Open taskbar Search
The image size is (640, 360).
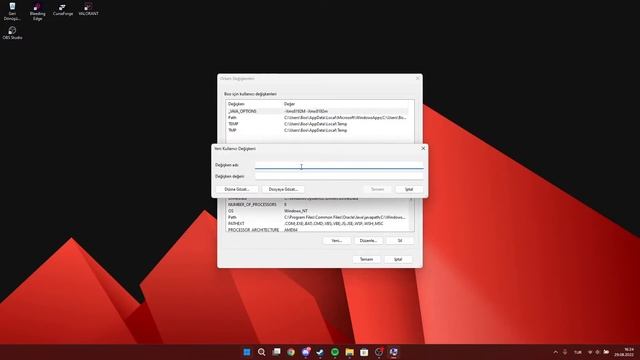click(x=262, y=352)
